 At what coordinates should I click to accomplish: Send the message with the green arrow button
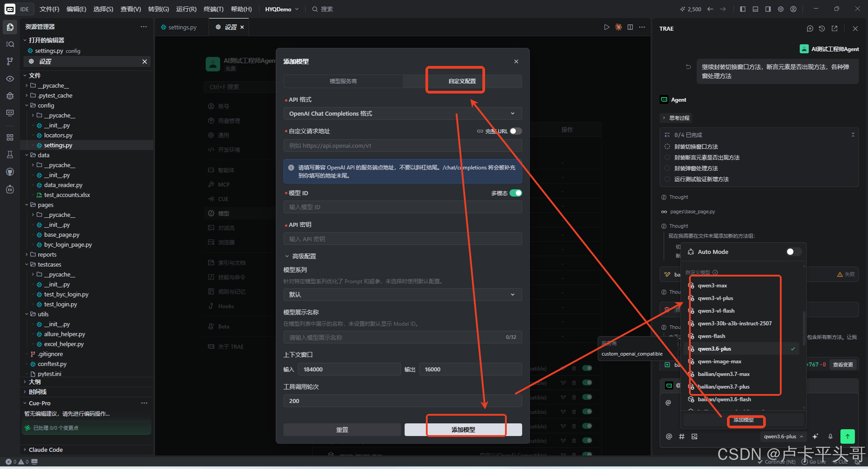(x=848, y=436)
